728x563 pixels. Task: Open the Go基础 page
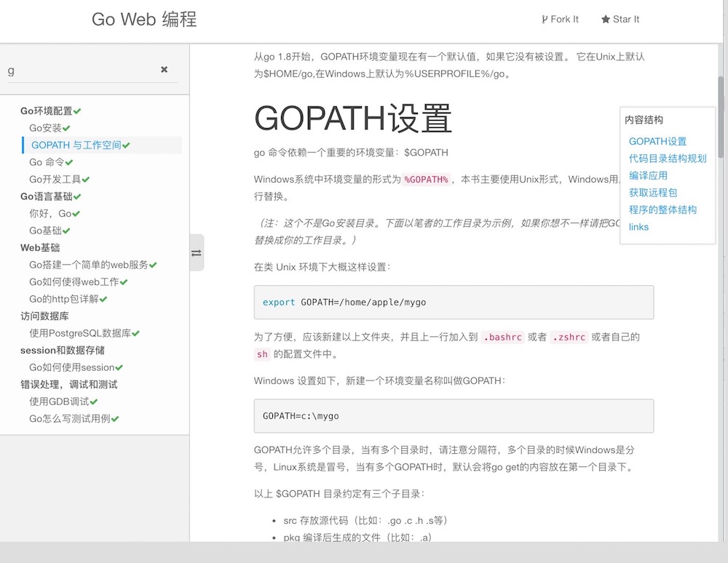(45, 231)
